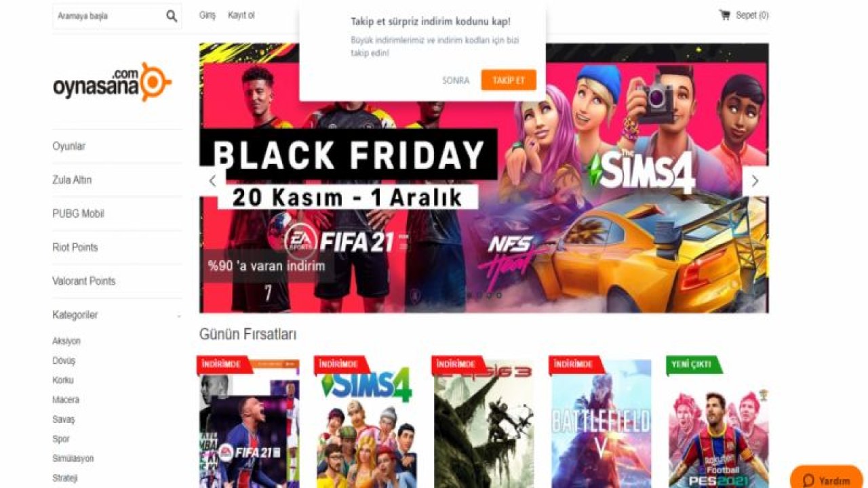Click the Aramaya başla search field
This screenshot has width=868, height=488.
click(x=108, y=16)
